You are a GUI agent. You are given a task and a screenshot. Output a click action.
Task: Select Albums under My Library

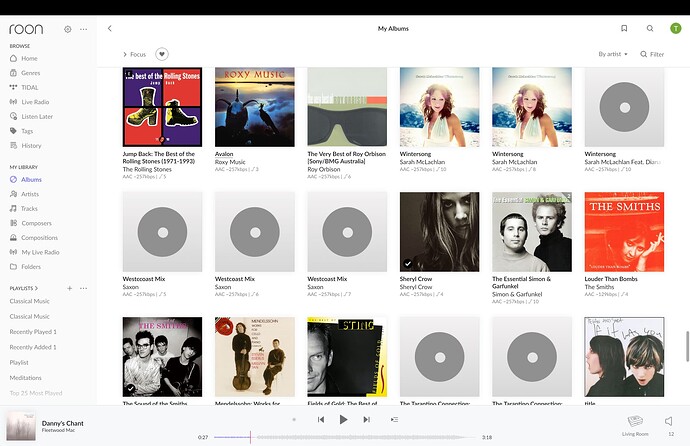tap(26, 179)
